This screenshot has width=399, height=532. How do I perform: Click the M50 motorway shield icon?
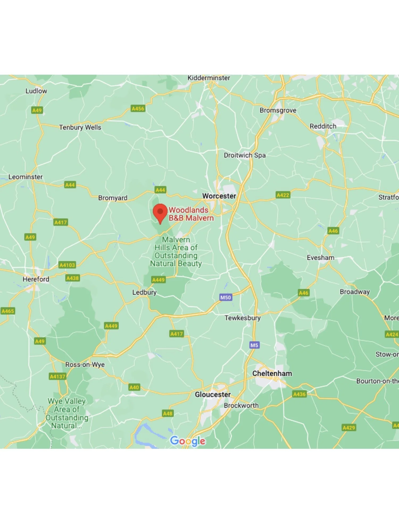tap(226, 297)
